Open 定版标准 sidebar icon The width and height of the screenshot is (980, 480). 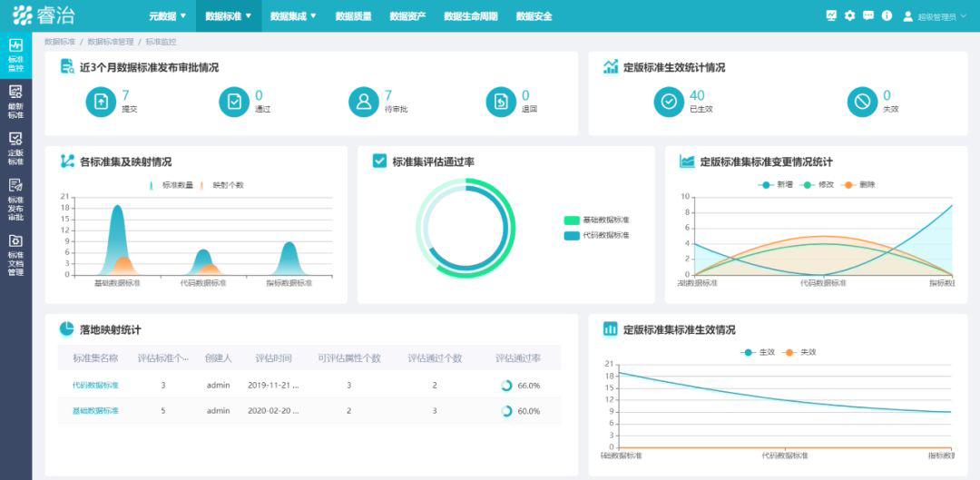15,148
